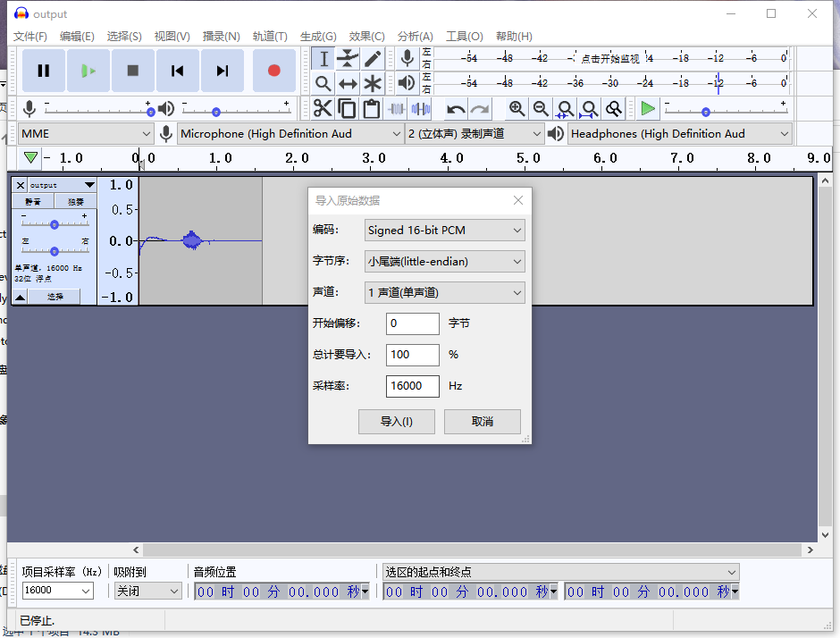The width and height of the screenshot is (840, 638).
Task: Open the 文件(F) file menu
Action: pyautogui.click(x=30, y=37)
